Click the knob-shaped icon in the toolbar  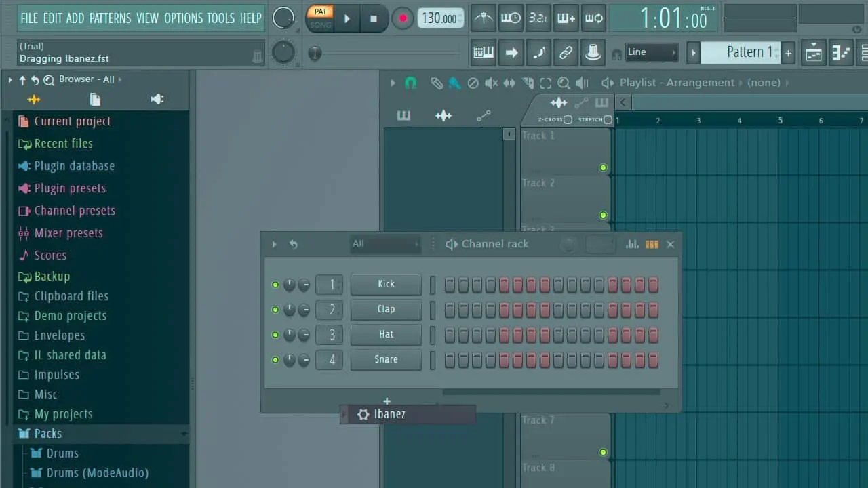pos(593,52)
